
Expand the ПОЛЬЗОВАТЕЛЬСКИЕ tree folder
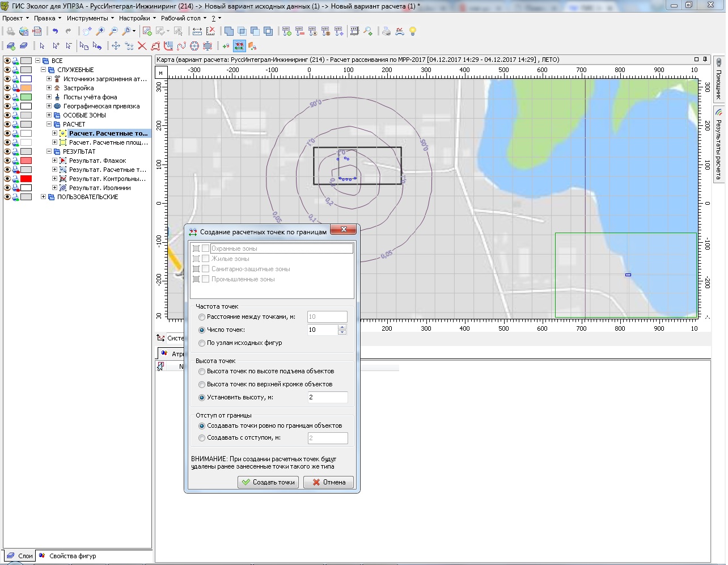(43, 197)
